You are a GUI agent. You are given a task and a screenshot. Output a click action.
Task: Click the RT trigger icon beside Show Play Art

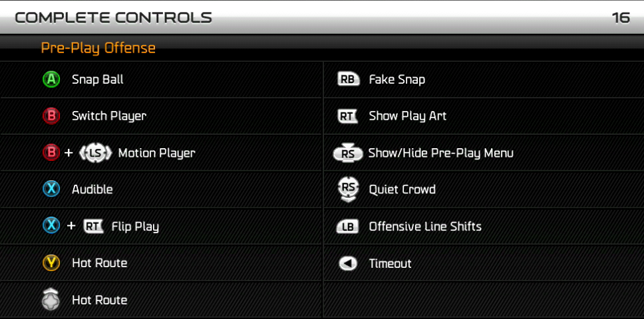pos(347,116)
